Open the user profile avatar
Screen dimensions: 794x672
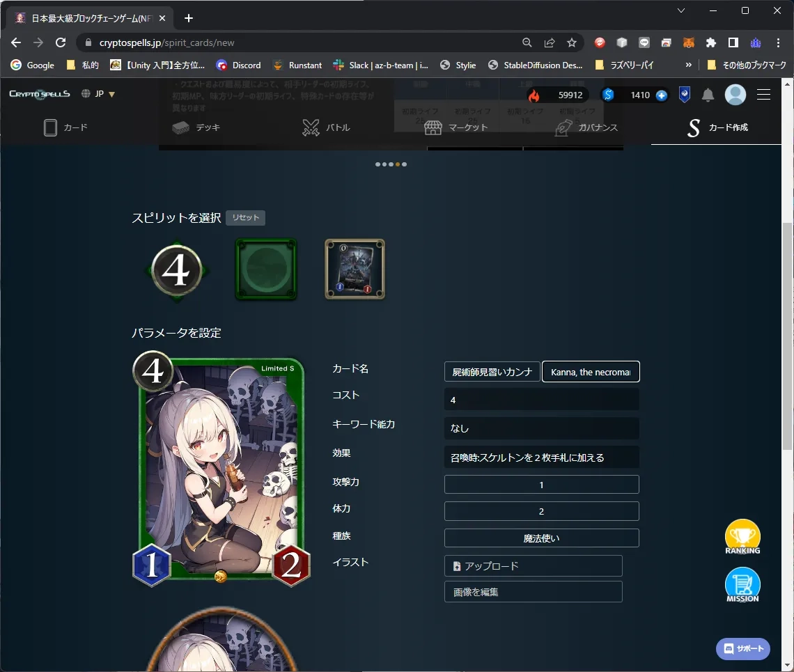click(x=735, y=95)
